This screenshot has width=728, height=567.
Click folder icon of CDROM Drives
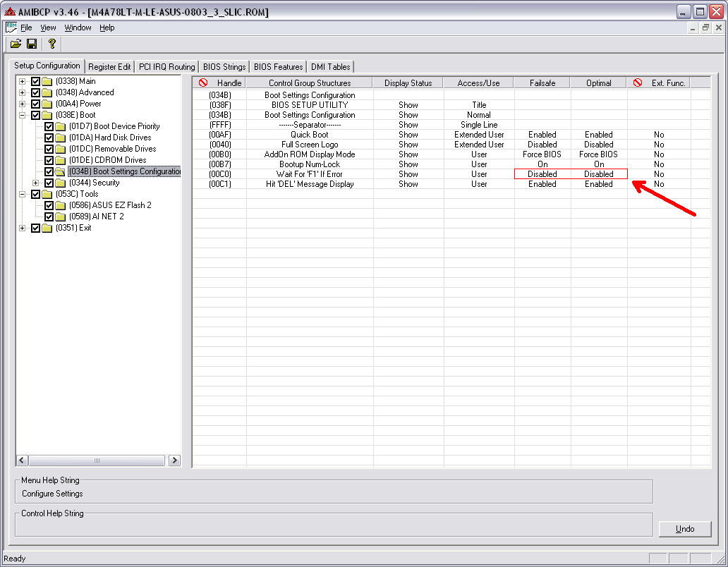[x=61, y=160]
